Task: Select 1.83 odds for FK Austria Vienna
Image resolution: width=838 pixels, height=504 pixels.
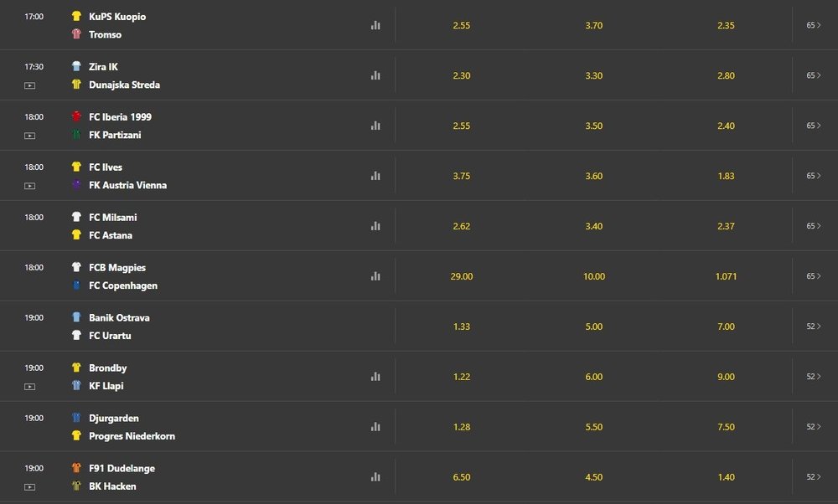Action: pos(726,176)
